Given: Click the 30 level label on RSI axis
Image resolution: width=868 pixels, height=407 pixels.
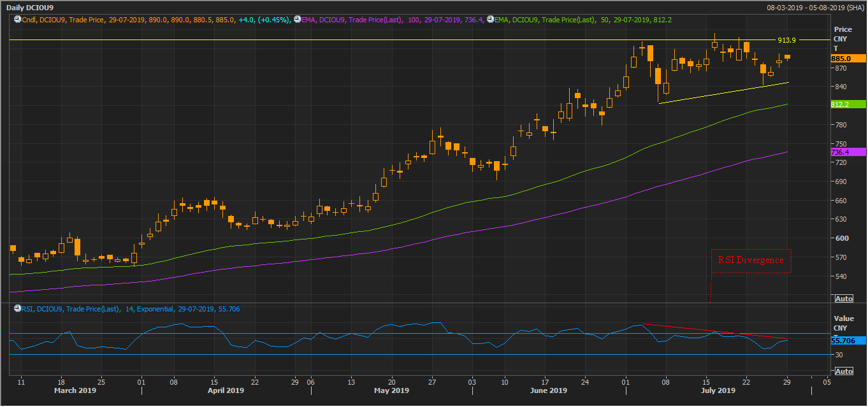Looking at the screenshot, I should pos(837,355).
